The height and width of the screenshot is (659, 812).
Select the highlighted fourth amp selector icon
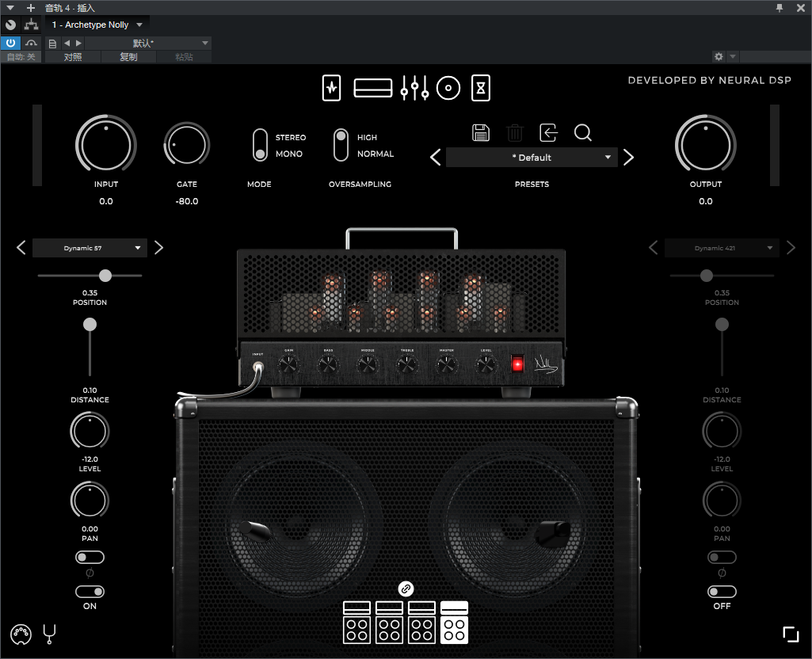[454, 623]
